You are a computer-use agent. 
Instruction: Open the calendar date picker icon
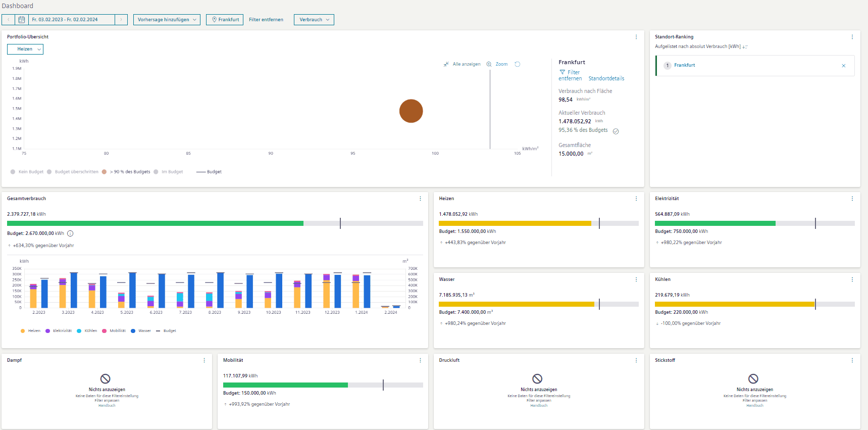pos(22,20)
